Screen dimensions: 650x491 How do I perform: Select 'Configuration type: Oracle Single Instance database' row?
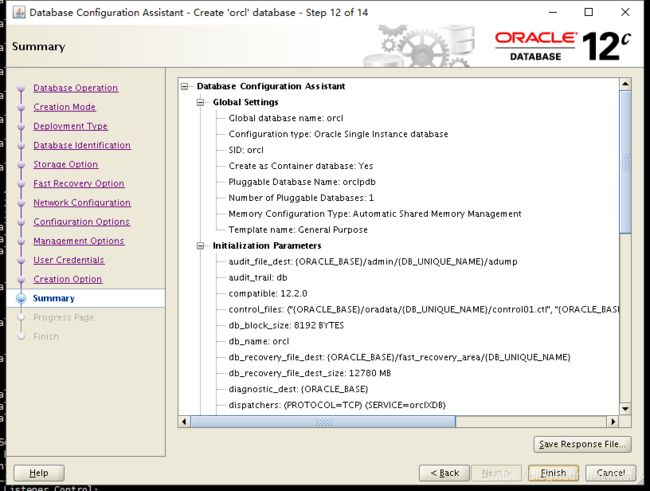tap(338, 134)
